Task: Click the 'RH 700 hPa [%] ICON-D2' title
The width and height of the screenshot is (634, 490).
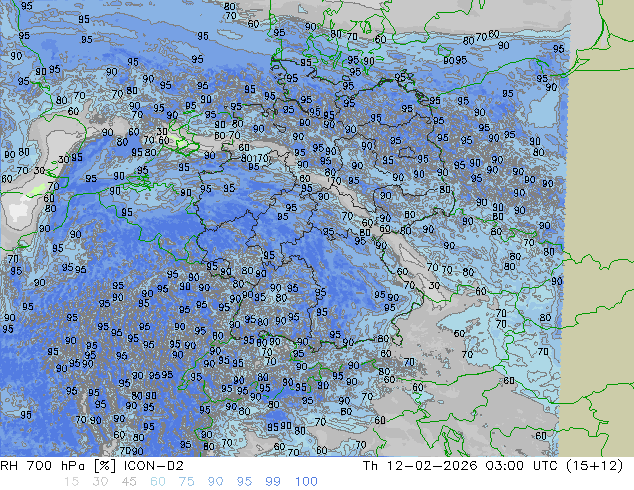Action: pyautogui.click(x=92, y=466)
